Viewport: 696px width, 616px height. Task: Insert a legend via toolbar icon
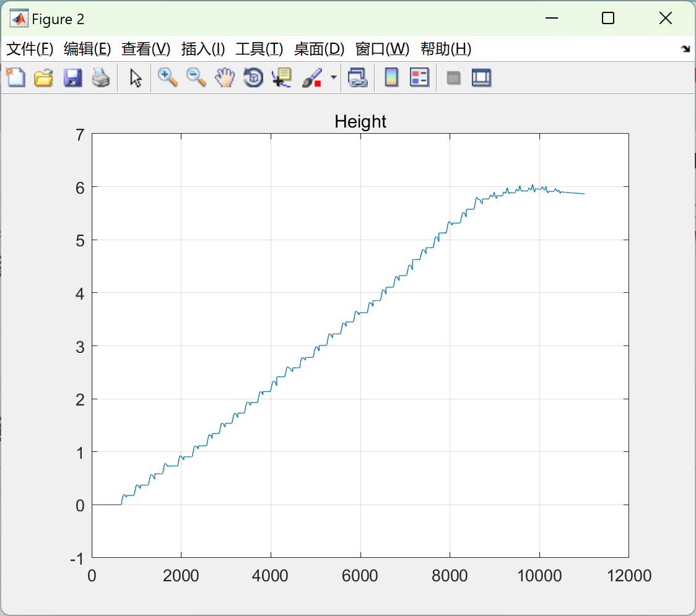419,77
